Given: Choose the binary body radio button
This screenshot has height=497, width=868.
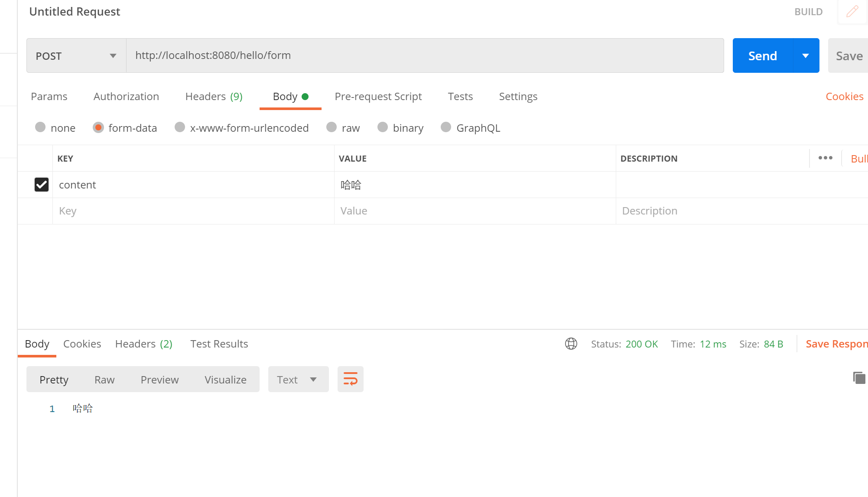Looking at the screenshot, I should coord(383,127).
